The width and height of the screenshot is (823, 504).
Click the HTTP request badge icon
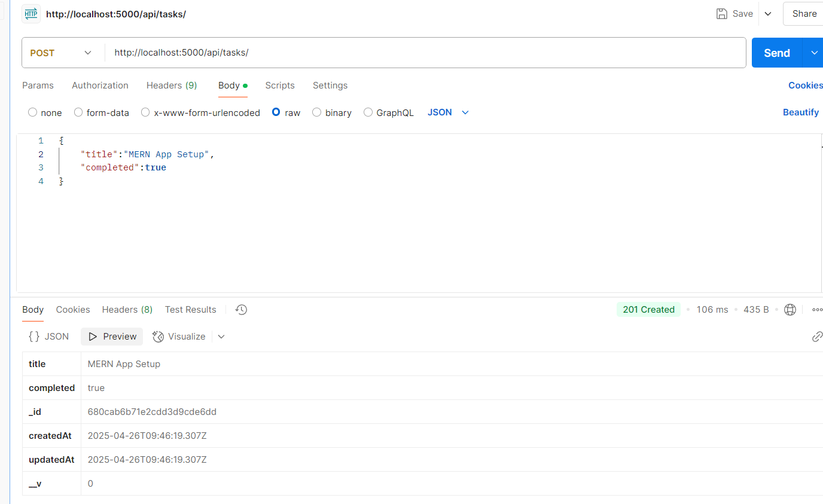[x=31, y=13]
